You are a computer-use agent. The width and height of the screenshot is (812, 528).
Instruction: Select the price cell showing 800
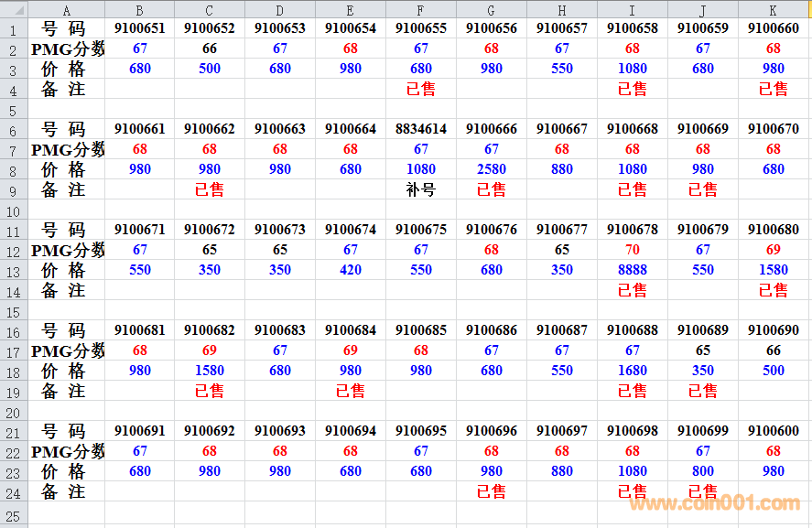[702, 471]
